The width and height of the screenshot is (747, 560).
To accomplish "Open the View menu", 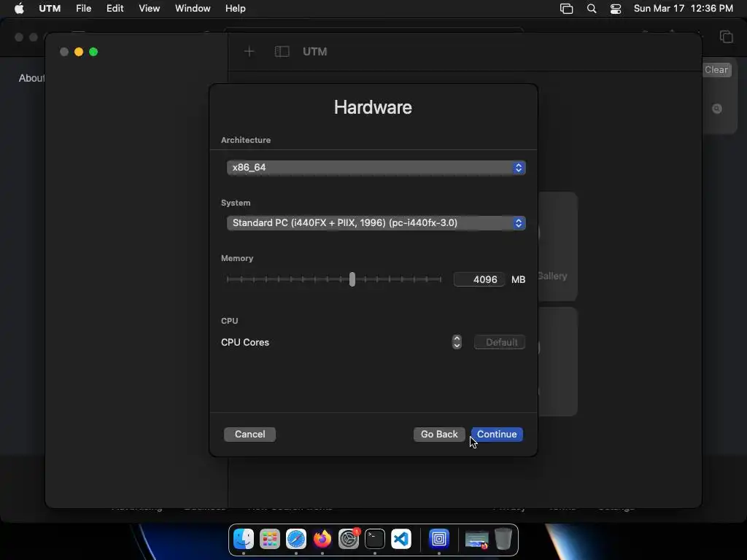I will [x=149, y=9].
